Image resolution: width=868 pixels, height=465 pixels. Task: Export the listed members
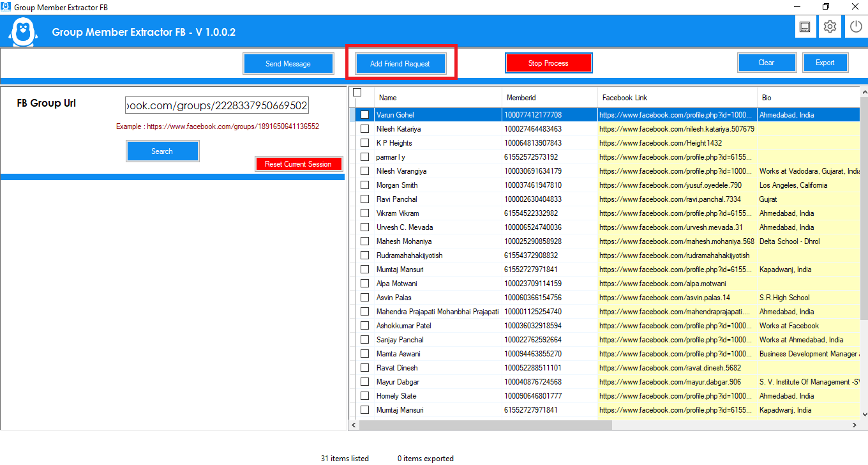[825, 63]
